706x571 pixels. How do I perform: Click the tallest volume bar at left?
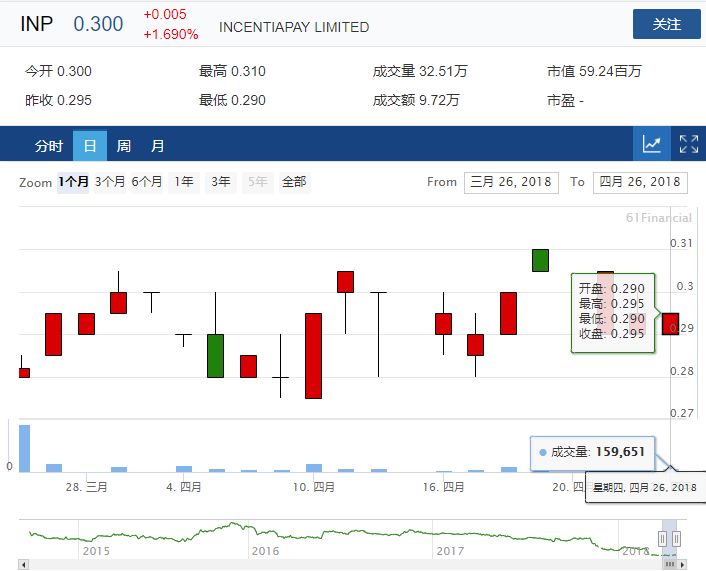tap(24, 449)
